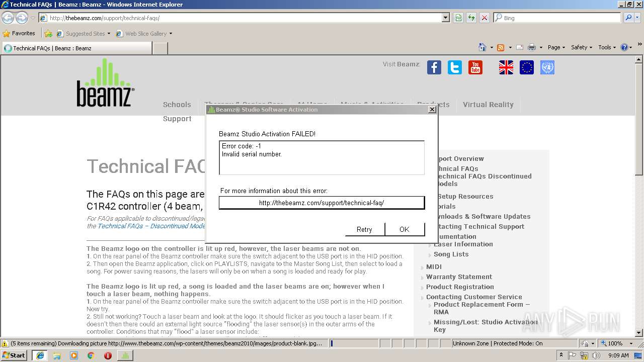Open the Page menu
644x362 pixels.
pos(556,47)
